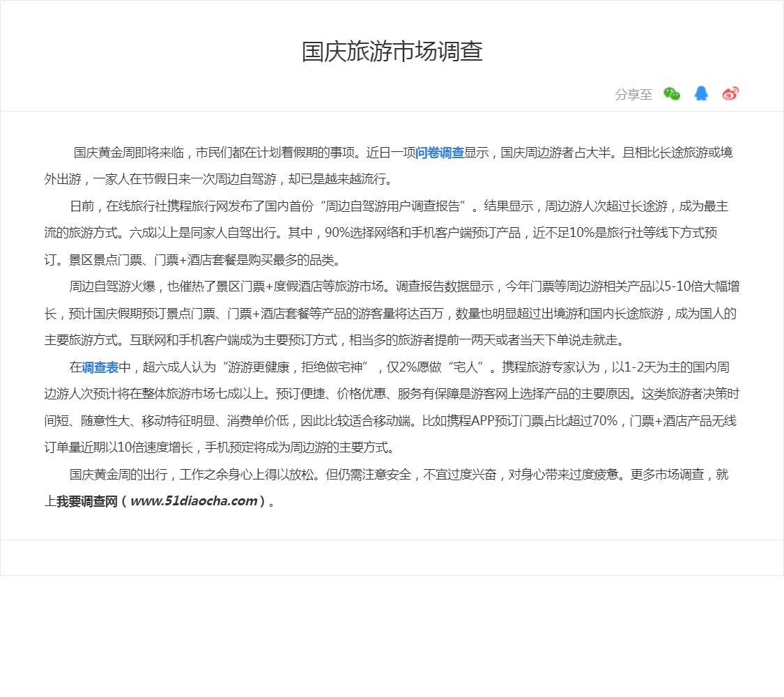Click the article title 国庆旅游市场调查

point(392,52)
